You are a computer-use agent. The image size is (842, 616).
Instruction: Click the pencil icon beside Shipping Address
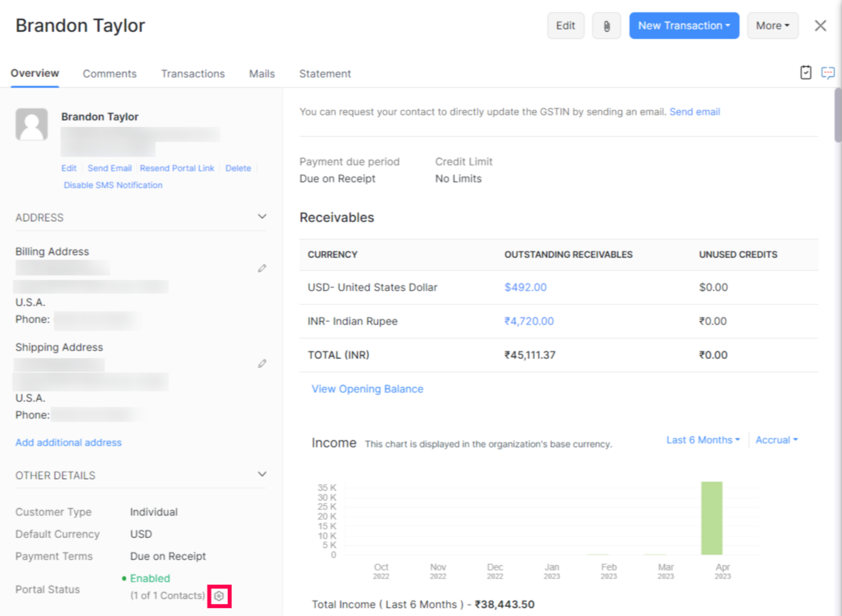pyautogui.click(x=262, y=363)
